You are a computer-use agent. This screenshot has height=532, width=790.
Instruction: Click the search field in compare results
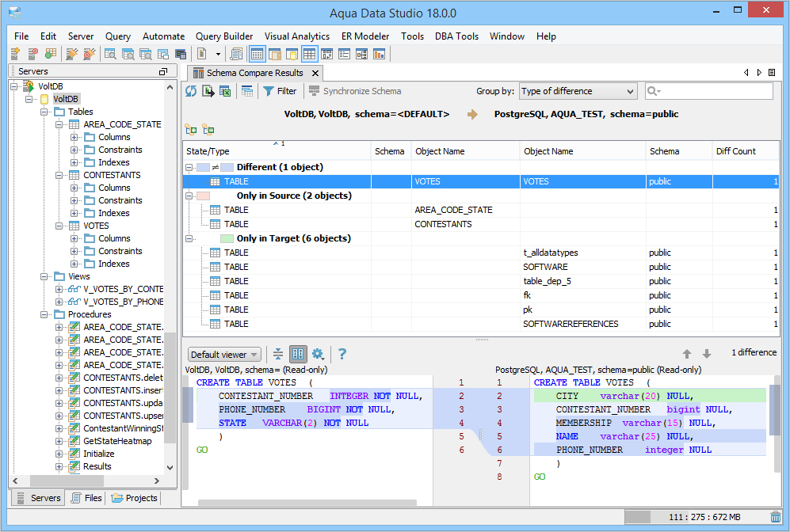point(709,91)
